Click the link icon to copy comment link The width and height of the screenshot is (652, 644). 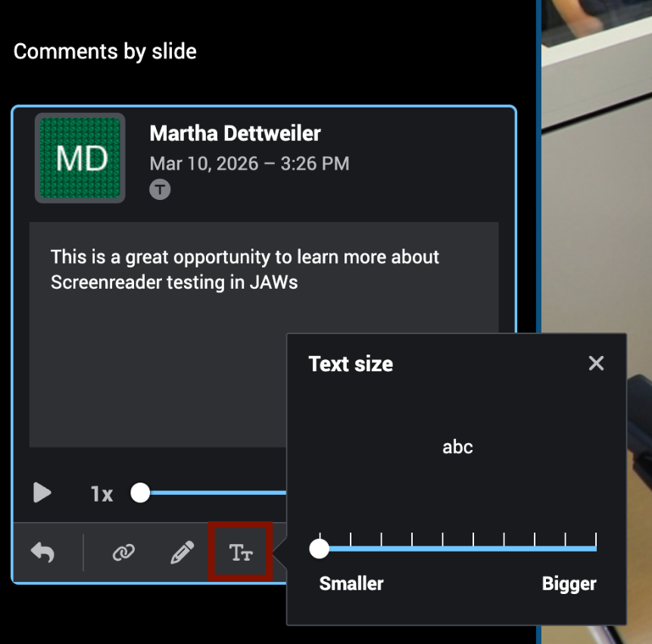123,552
